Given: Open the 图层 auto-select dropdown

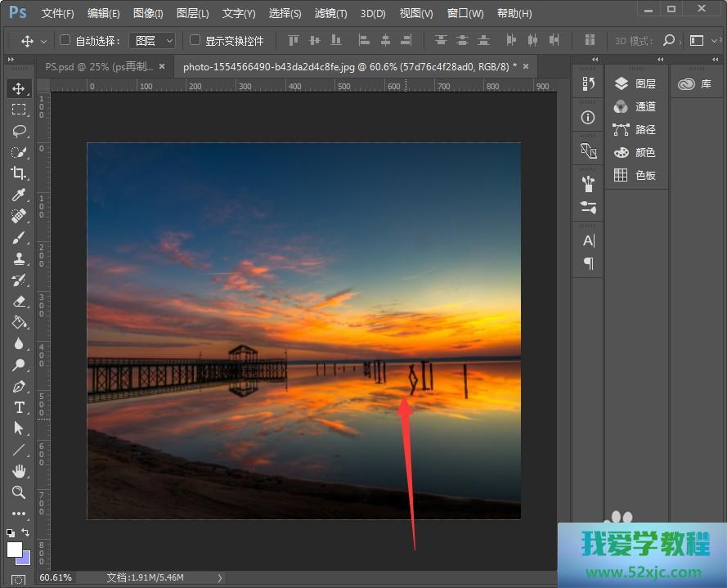Looking at the screenshot, I should (x=154, y=40).
